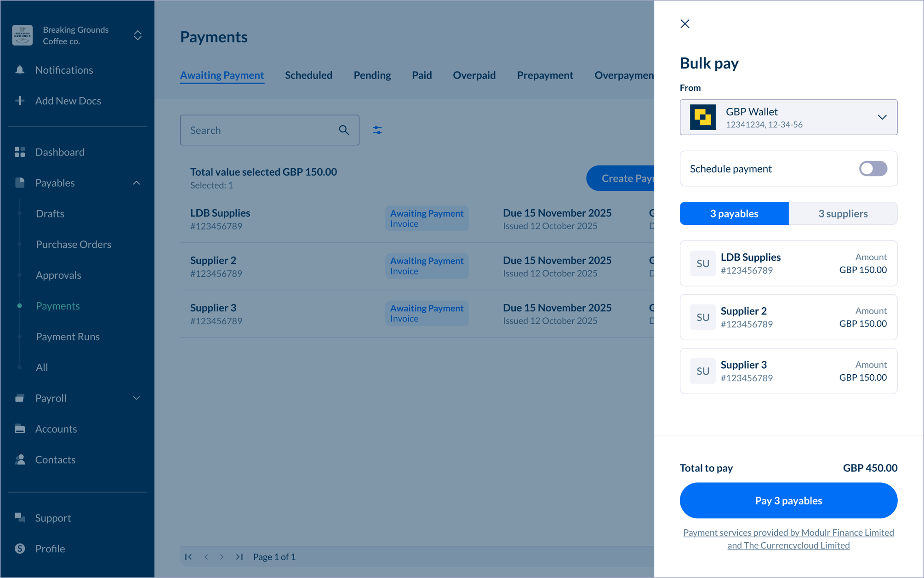
Task: Open Accounts card icon
Action: pos(20,429)
